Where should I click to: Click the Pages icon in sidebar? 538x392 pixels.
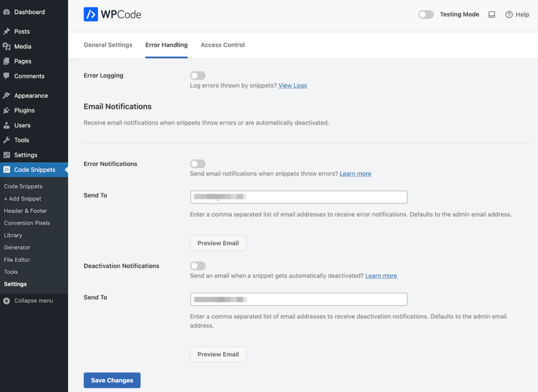pyautogui.click(x=7, y=61)
